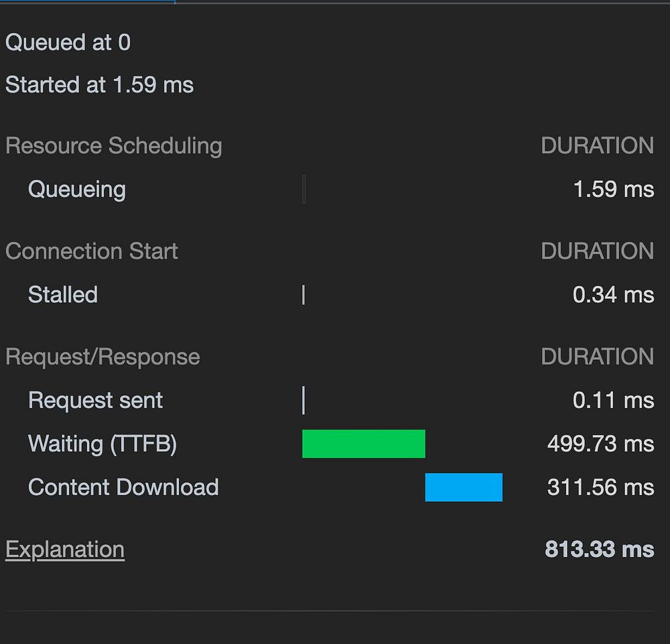Click the Content Download label

[x=123, y=487]
